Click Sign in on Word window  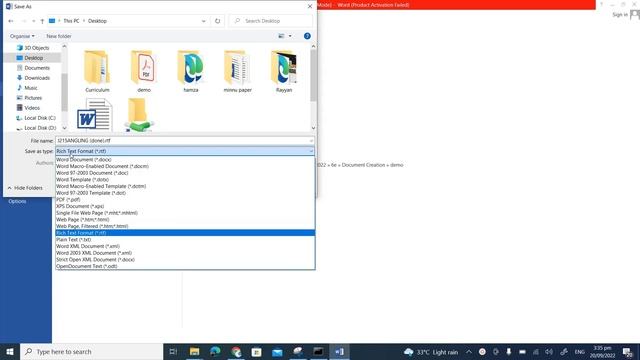click(x=620, y=15)
